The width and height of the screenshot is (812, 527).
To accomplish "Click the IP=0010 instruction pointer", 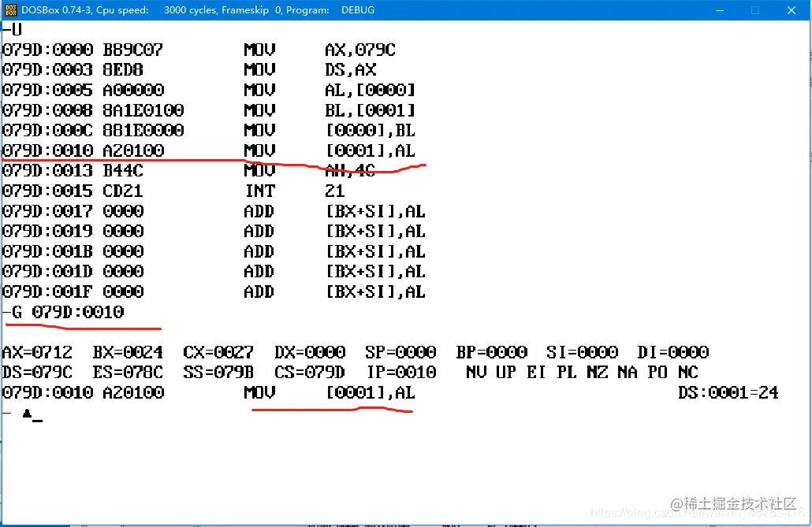I will click(x=402, y=373).
